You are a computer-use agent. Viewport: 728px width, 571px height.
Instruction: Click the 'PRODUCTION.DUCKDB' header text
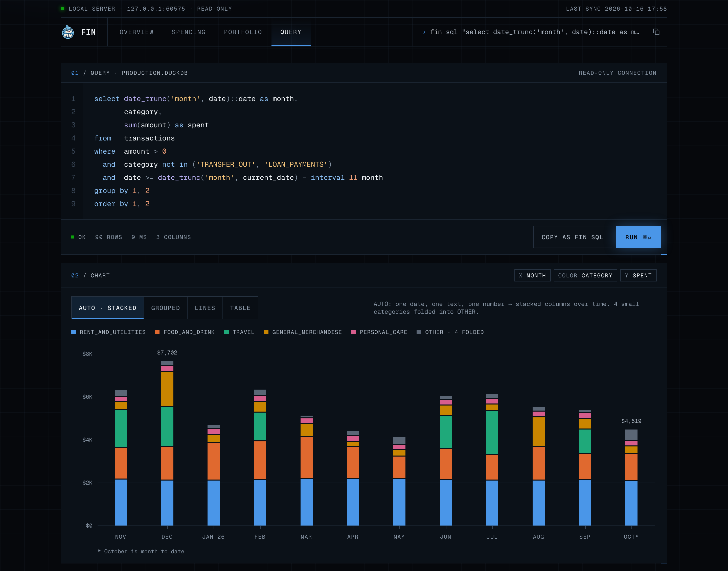[x=155, y=73]
